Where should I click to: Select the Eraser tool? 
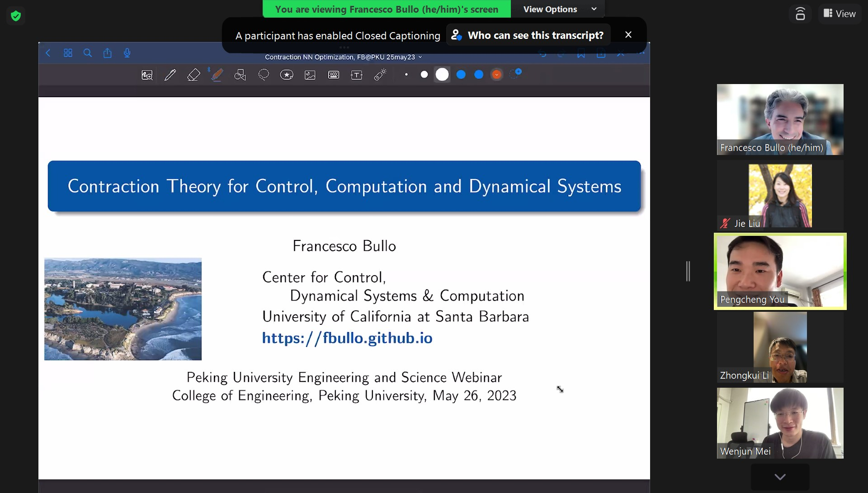tap(193, 75)
